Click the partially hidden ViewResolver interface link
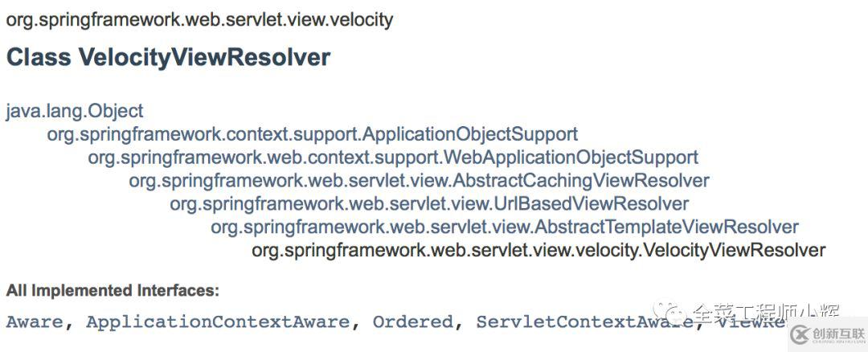This screenshot has width=868, height=352. click(750, 322)
